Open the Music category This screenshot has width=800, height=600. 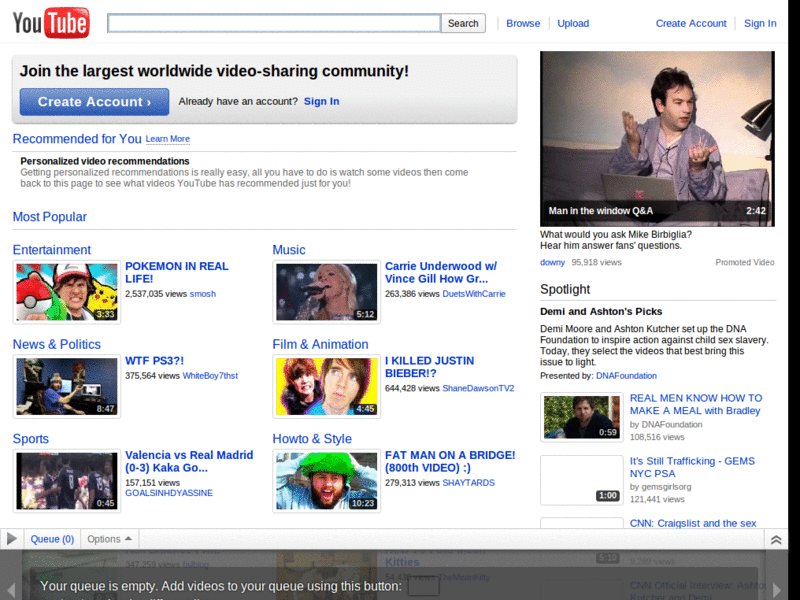(289, 250)
